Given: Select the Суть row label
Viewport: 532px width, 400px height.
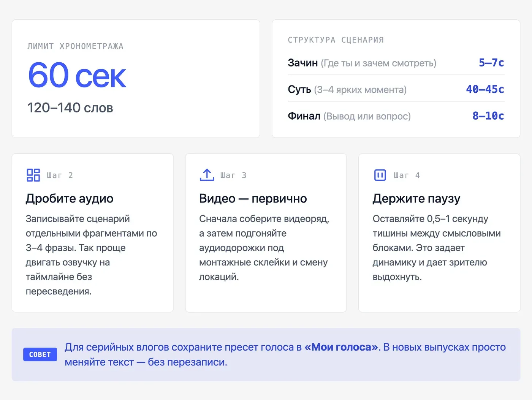Looking at the screenshot, I should (x=299, y=89).
